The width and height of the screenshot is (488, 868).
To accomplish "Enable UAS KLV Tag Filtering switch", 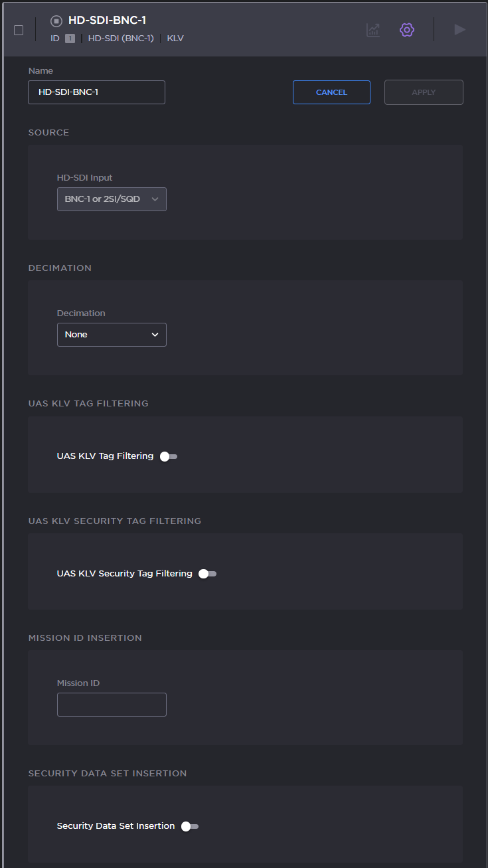I will coord(169,456).
